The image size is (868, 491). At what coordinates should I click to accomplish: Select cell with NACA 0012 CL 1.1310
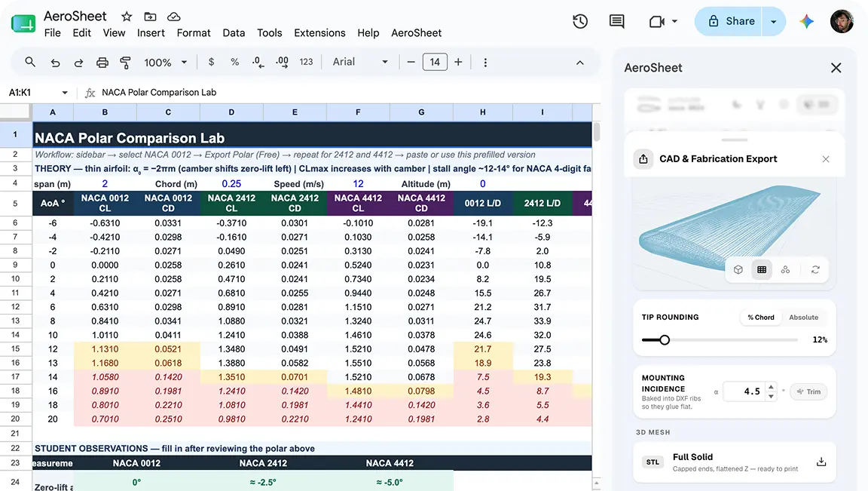(105, 349)
